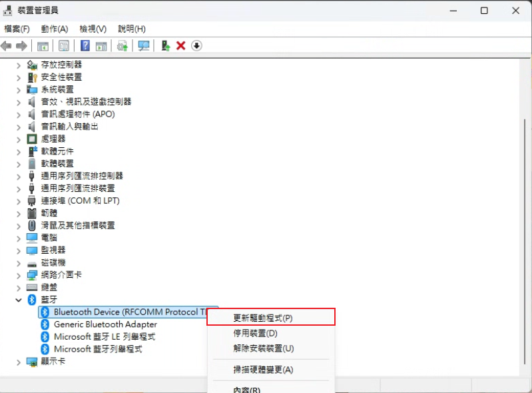532x393 pixels.
Task: Select Microsoft 藍牙 LE 列舉程式 device
Action: point(104,336)
